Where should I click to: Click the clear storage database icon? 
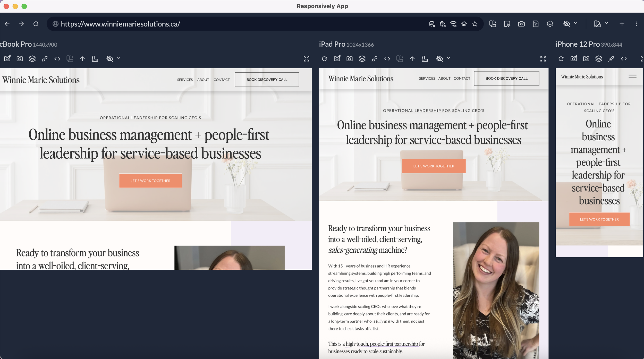click(432, 24)
